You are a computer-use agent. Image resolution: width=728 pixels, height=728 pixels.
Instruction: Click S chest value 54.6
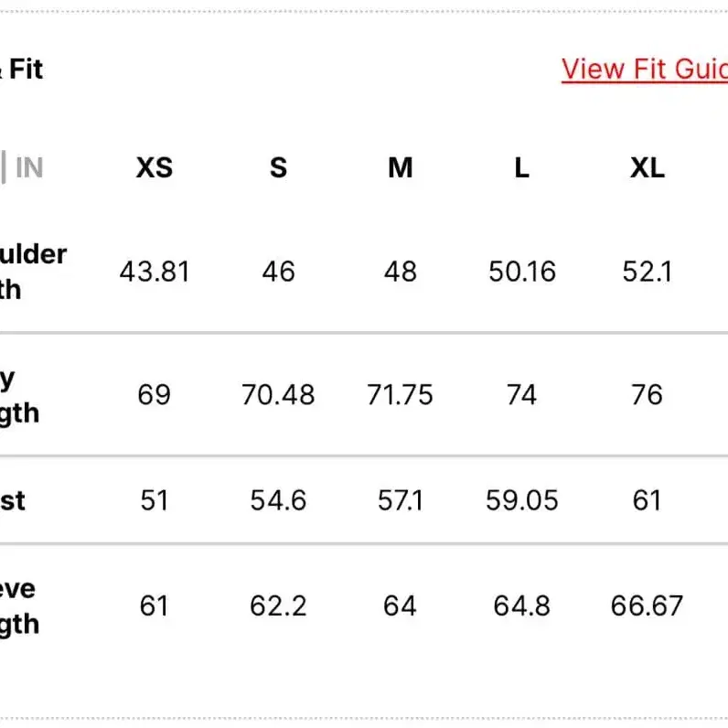[x=278, y=500]
